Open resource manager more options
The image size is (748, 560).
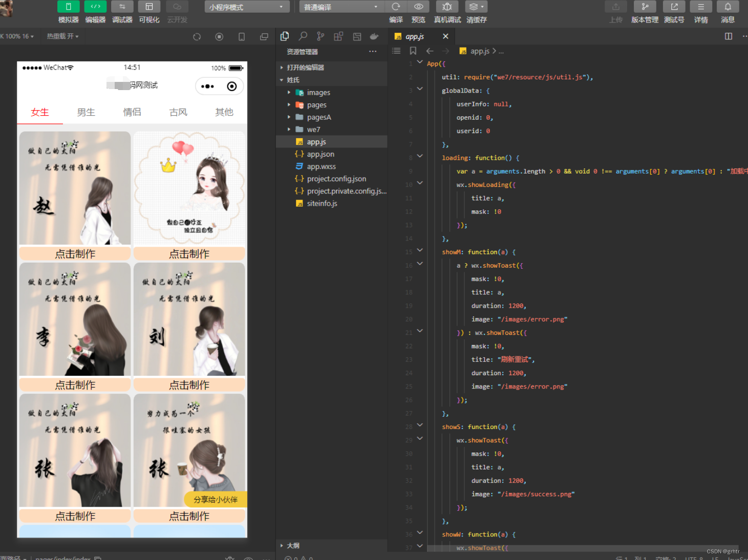(373, 51)
